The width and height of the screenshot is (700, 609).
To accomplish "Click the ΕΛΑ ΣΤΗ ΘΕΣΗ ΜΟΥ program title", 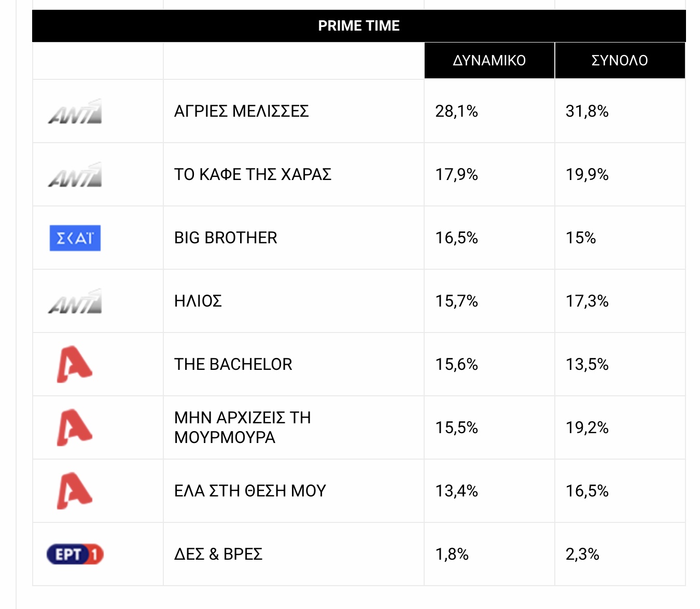I will [x=250, y=491].
